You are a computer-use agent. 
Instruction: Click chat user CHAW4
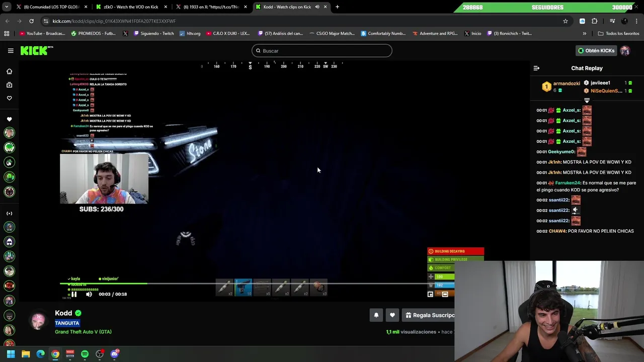click(x=557, y=231)
